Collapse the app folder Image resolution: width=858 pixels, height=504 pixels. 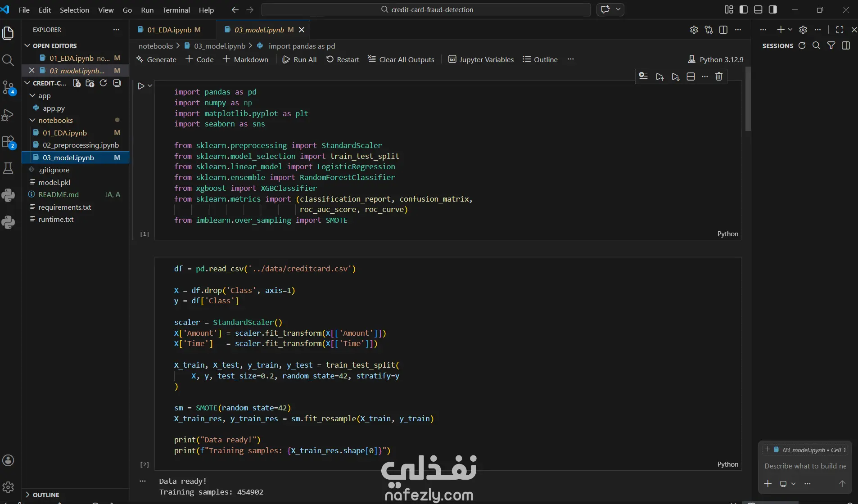[x=32, y=96]
